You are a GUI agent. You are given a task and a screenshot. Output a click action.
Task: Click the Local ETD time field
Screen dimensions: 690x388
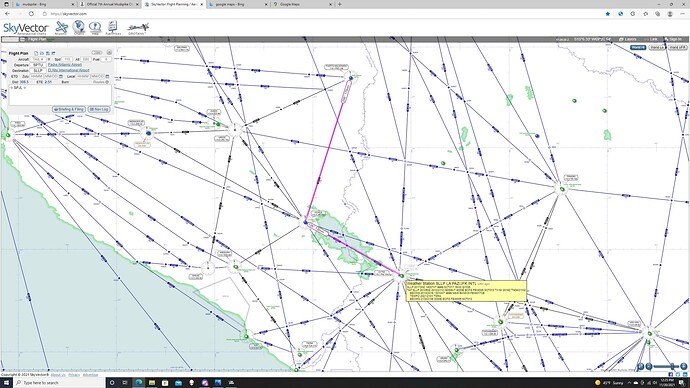(x=83, y=77)
